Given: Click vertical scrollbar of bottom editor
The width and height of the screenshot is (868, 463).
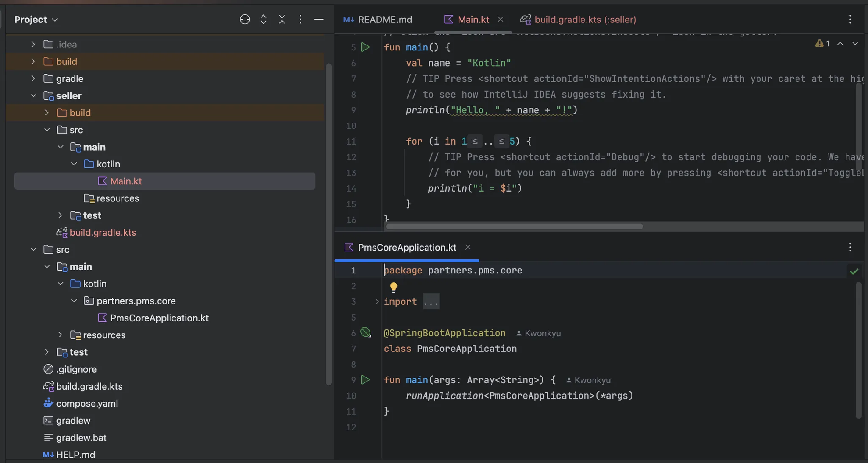Looking at the screenshot, I should click(x=859, y=350).
